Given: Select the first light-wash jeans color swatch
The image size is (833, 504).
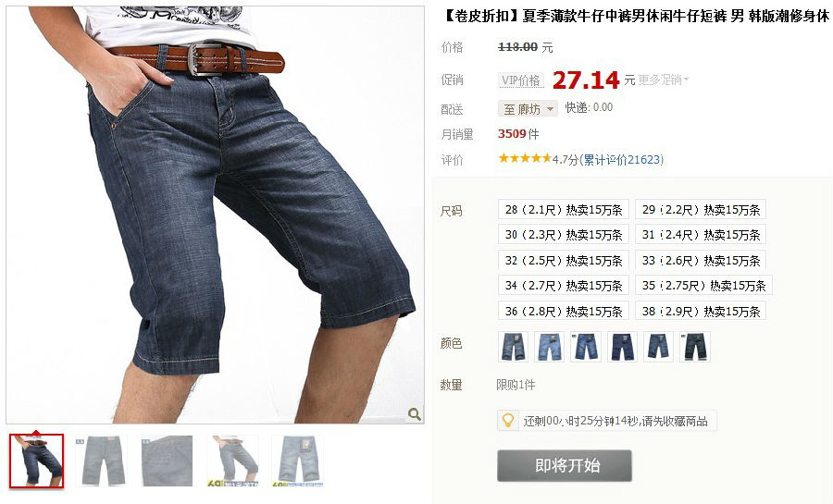Looking at the screenshot, I should [x=513, y=347].
